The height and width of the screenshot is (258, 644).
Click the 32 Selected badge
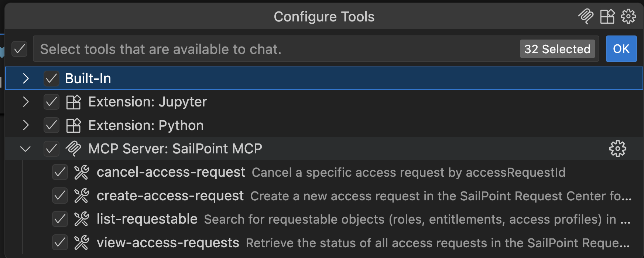[x=557, y=49]
